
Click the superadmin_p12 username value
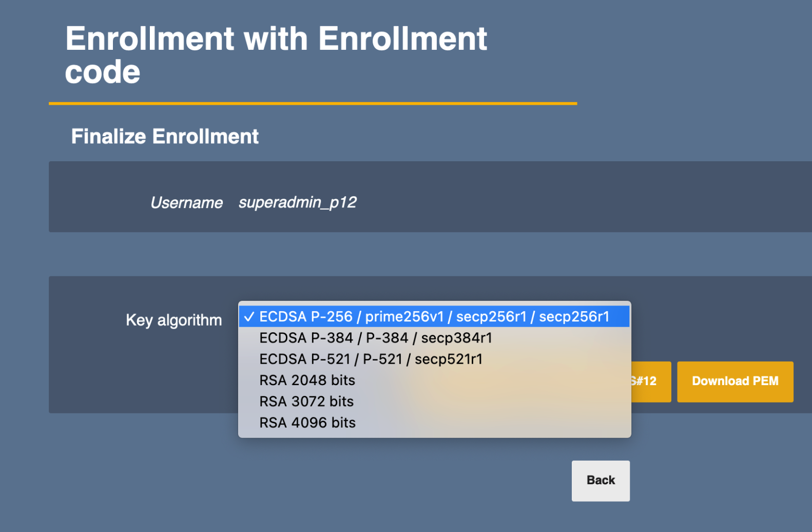click(297, 202)
